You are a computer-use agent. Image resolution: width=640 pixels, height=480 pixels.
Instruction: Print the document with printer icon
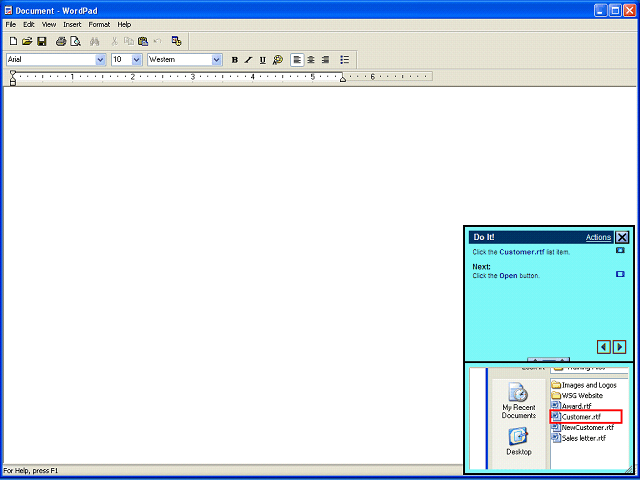coord(61,41)
